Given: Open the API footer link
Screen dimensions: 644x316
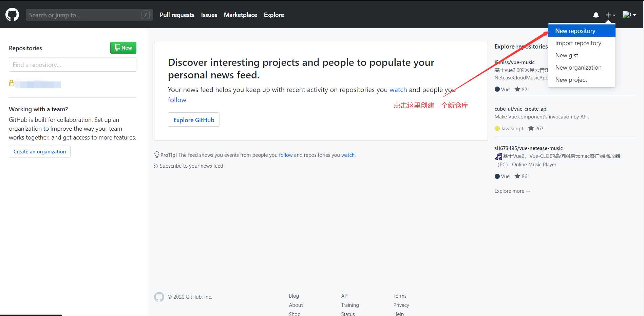Looking at the screenshot, I should point(345,296).
